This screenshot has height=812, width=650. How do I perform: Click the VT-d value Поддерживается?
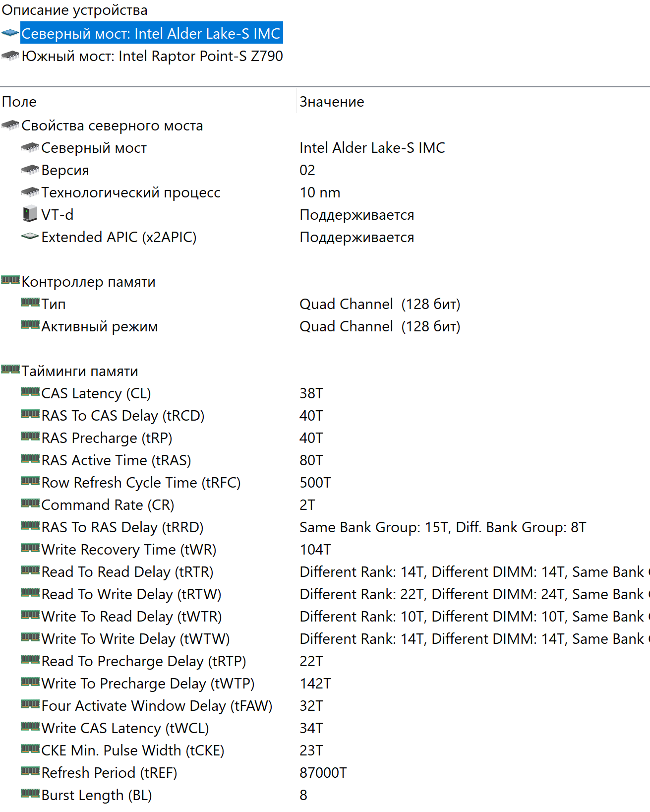[x=357, y=215]
